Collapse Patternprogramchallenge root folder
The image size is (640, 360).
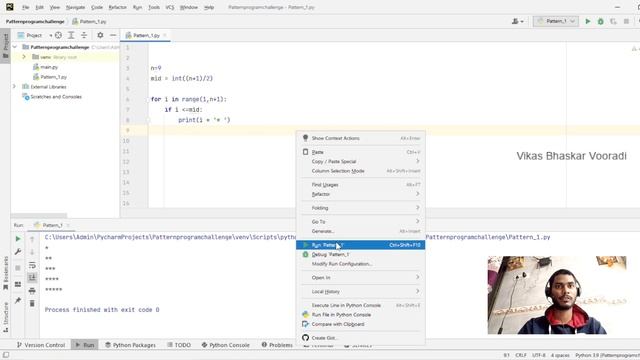coord(15,47)
